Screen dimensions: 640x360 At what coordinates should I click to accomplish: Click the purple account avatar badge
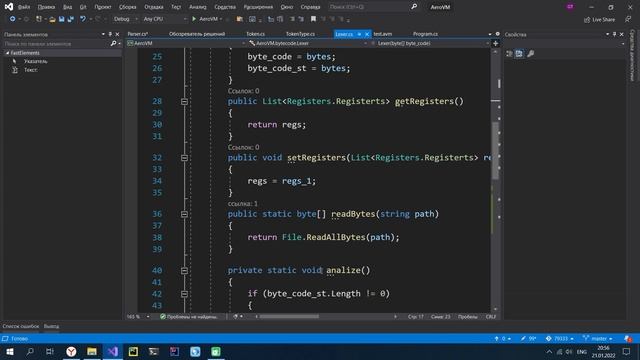pyautogui.click(x=570, y=7)
